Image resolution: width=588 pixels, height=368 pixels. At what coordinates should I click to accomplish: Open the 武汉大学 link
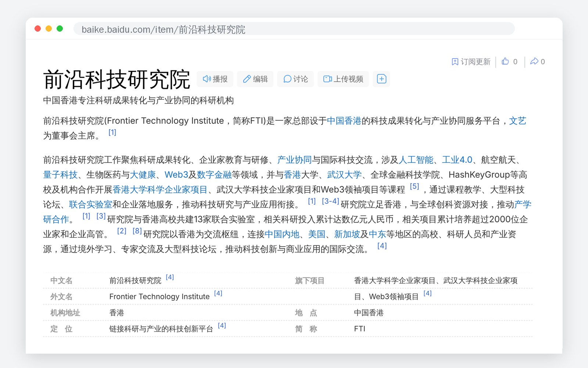344,174
